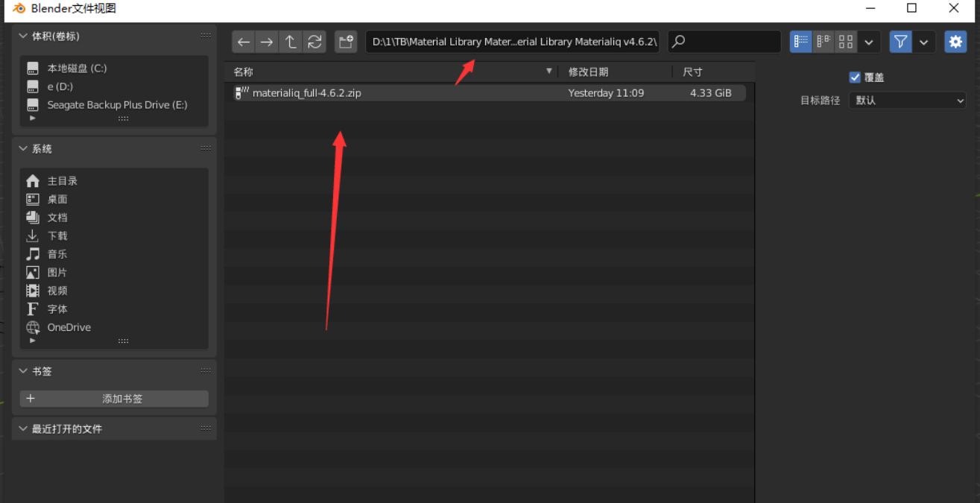The height and width of the screenshot is (503, 980).
Task: Click the file search field
Action: [x=724, y=42]
